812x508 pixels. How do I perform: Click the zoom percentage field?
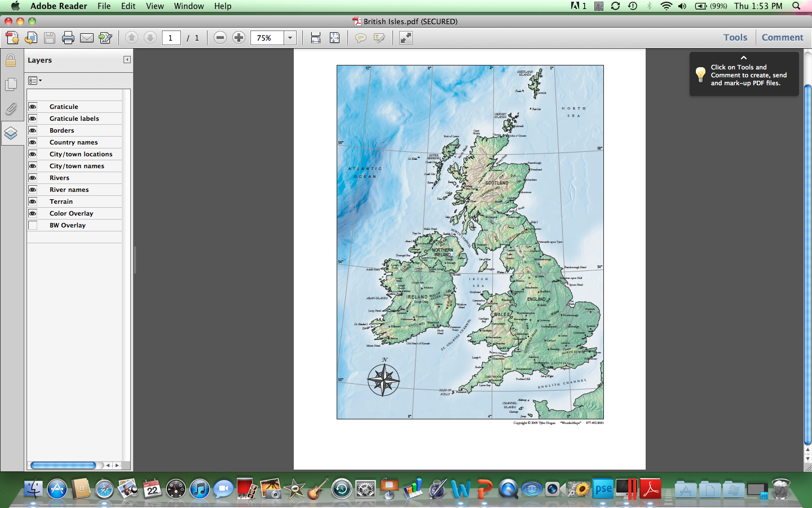(x=267, y=38)
